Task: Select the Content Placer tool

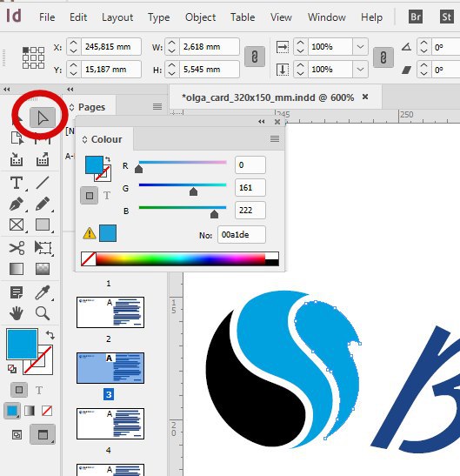Action: click(x=43, y=159)
